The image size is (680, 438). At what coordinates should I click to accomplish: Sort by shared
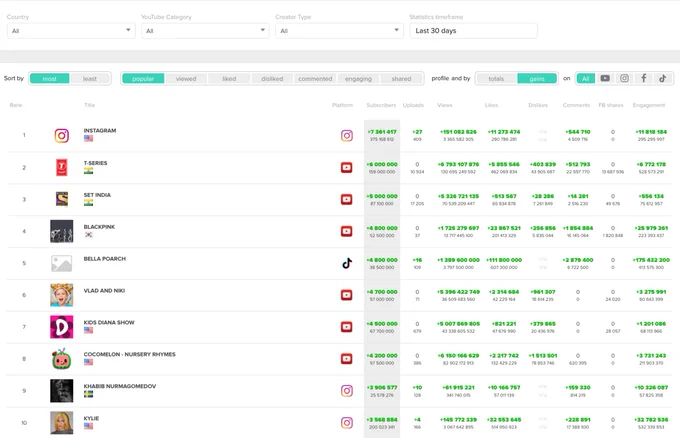pyautogui.click(x=401, y=78)
